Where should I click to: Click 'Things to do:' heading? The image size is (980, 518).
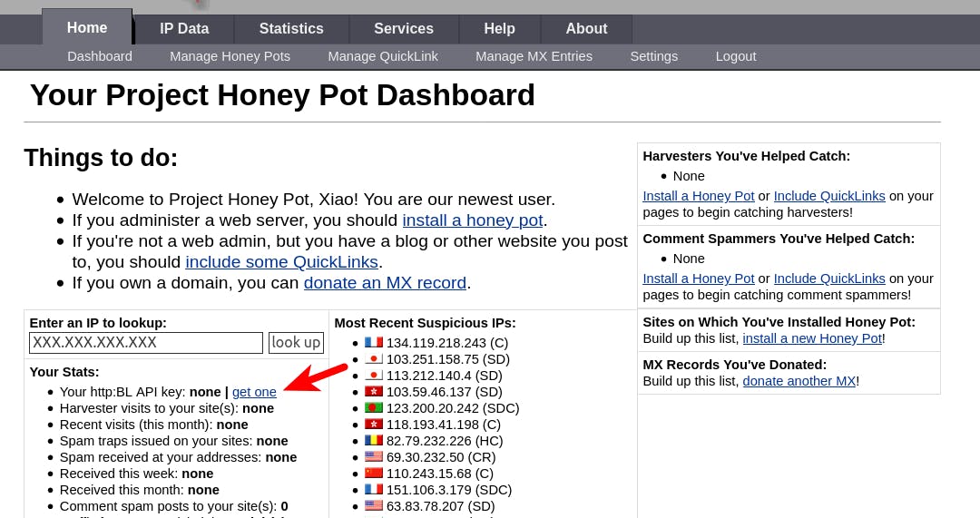coord(101,158)
